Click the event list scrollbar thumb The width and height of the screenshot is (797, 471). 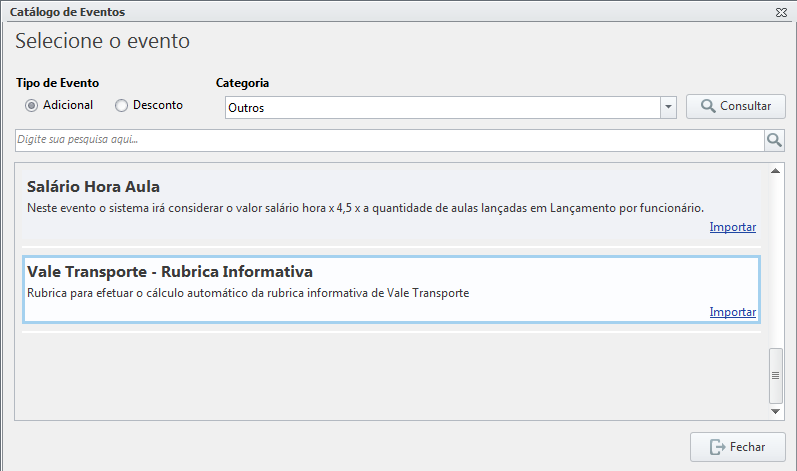point(775,376)
